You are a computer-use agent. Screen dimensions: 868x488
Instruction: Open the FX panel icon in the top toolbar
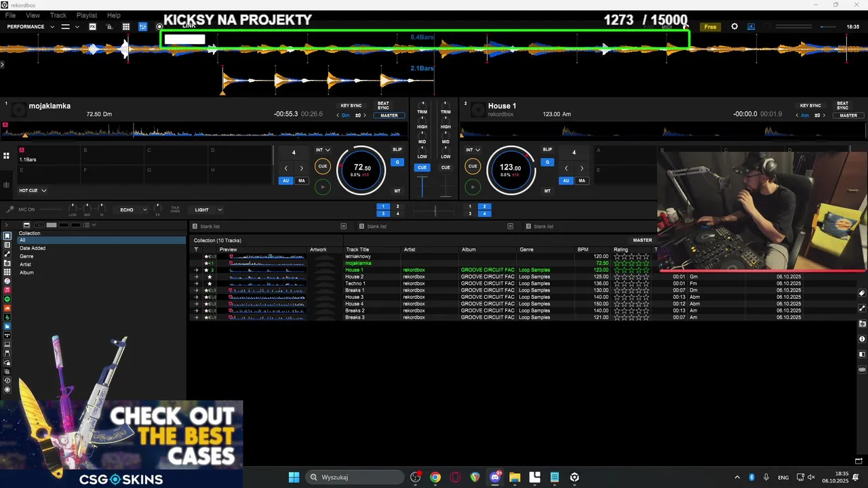pyautogui.click(x=92, y=26)
